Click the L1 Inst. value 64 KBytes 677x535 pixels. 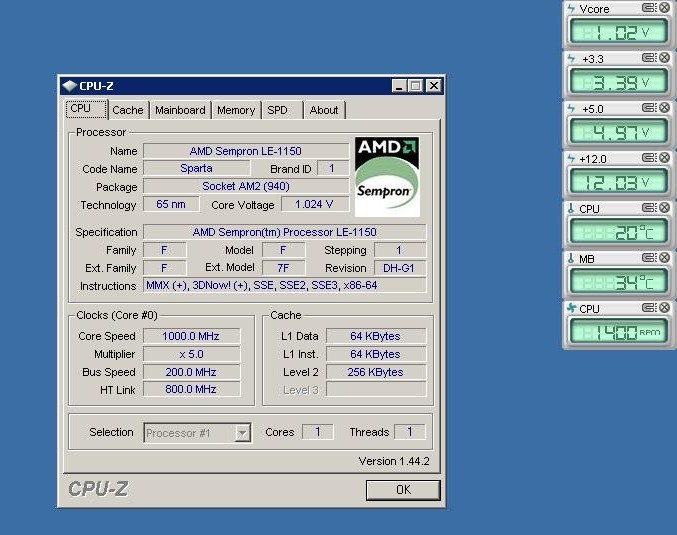point(376,355)
